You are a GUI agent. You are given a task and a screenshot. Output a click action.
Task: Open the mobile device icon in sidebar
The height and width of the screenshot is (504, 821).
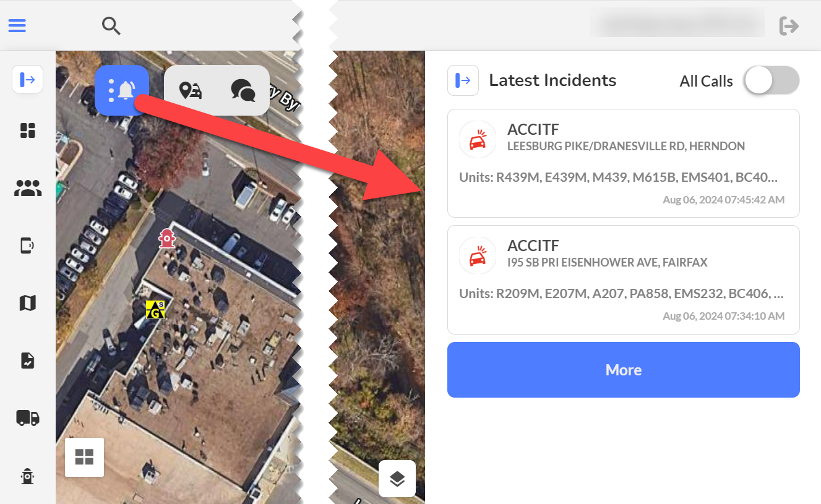tap(28, 246)
